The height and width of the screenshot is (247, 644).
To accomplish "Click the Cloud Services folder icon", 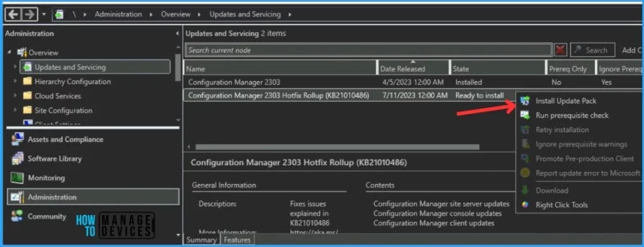I will click(27, 96).
